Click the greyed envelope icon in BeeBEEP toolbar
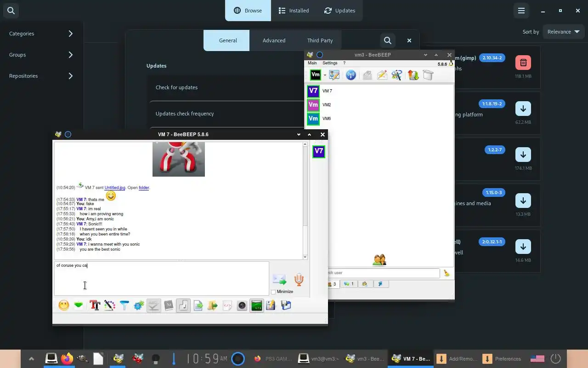The height and width of the screenshot is (368, 588). [x=367, y=75]
